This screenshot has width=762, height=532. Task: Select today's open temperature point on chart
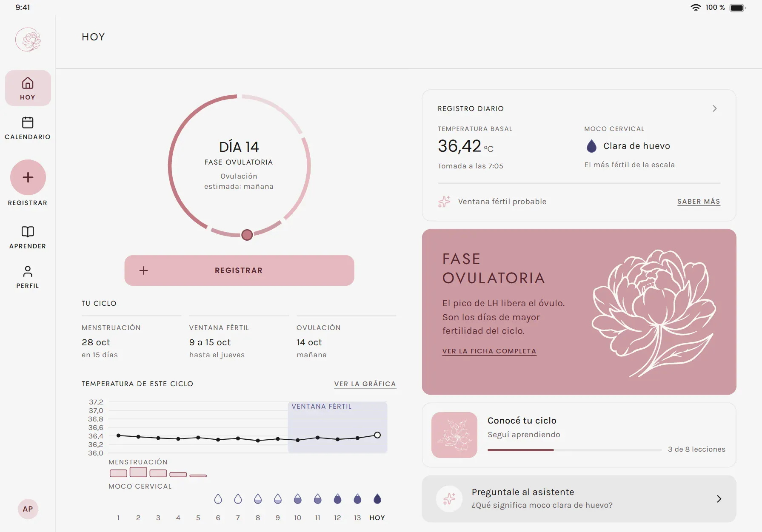[377, 435]
